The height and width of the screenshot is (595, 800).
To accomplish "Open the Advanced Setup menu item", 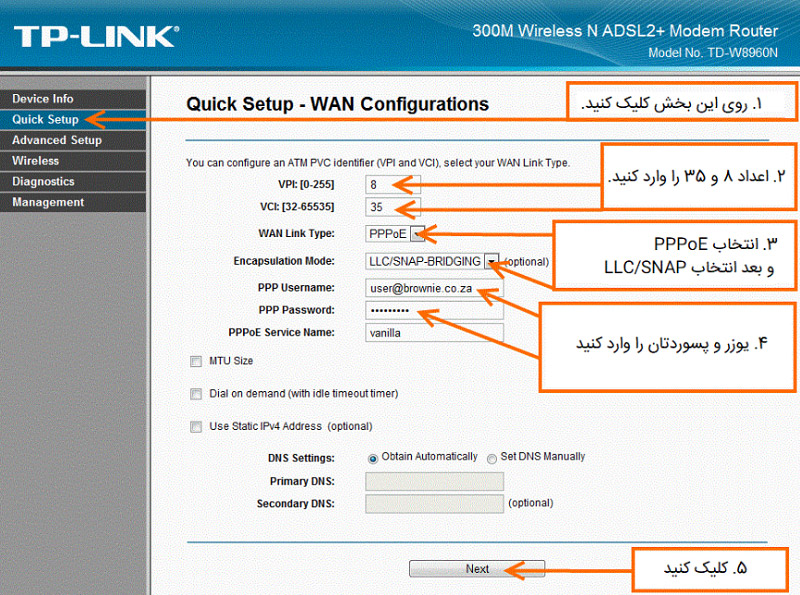I will (57, 140).
